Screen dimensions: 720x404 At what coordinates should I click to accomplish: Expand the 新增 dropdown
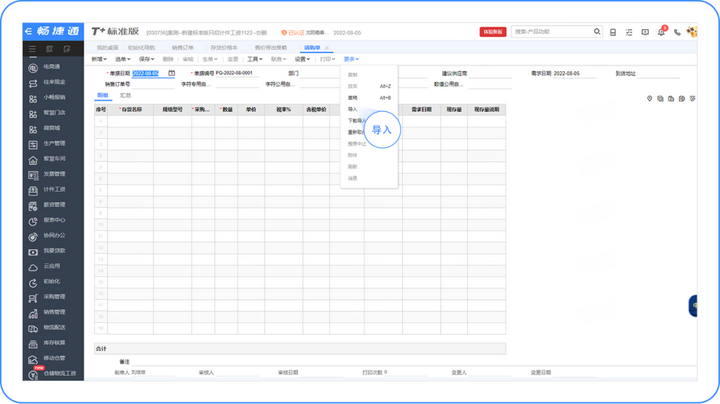pyautogui.click(x=99, y=59)
